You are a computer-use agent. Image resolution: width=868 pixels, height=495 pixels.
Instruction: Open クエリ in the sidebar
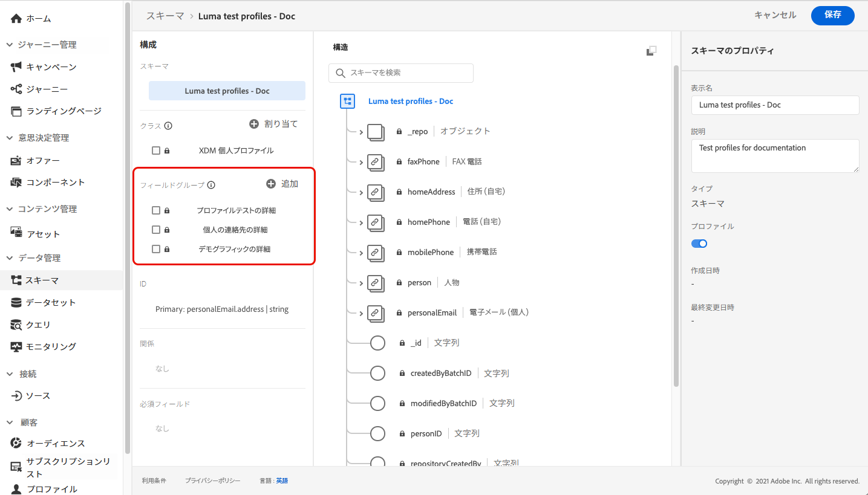click(38, 325)
